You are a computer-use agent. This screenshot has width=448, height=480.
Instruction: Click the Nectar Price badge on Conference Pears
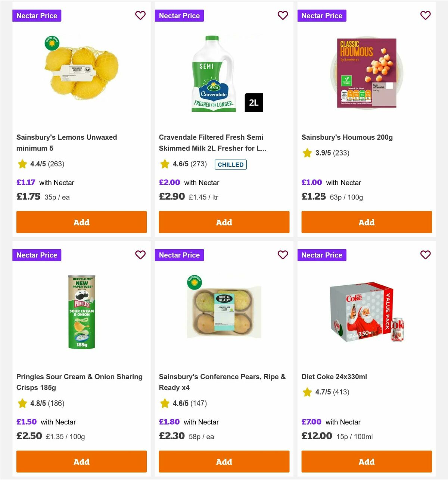(179, 255)
